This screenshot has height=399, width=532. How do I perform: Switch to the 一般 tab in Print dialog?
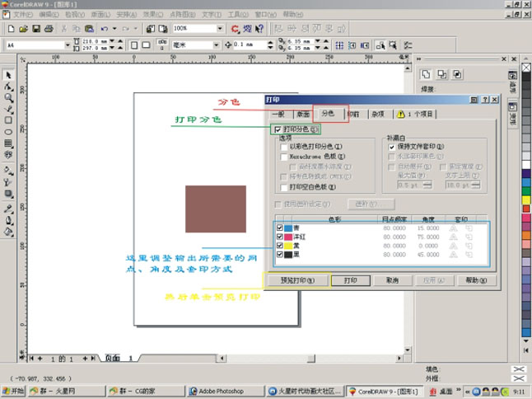pyautogui.click(x=279, y=114)
